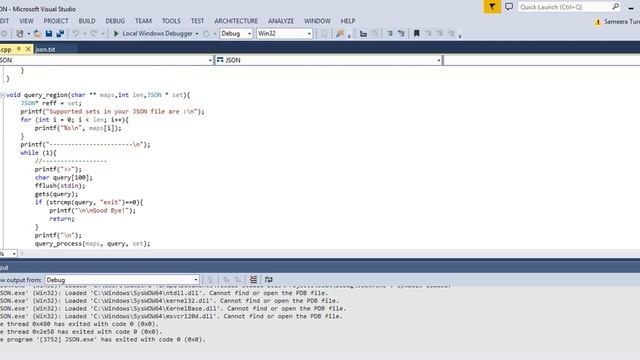Viewport: 640px width, 360px height.
Task: Open the notifications filter flag icon
Action: (492, 7)
